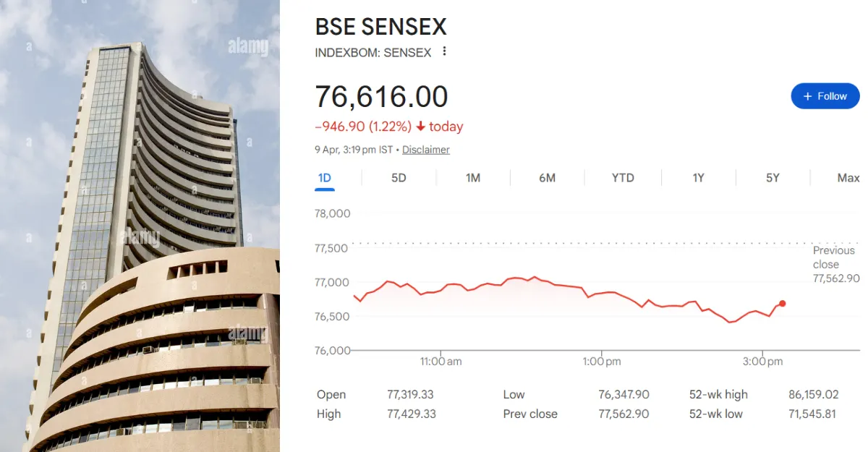The width and height of the screenshot is (868, 452).
Task: Click the Follow button
Action: (825, 96)
